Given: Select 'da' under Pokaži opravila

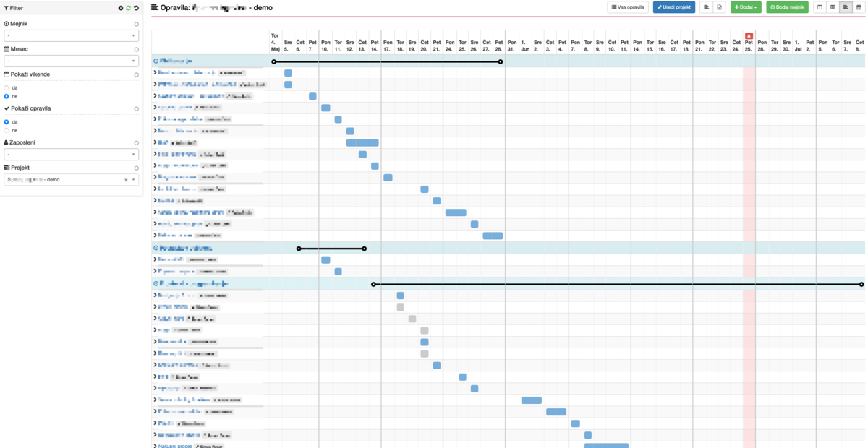Looking at the screenshot, I should point(7,122).
